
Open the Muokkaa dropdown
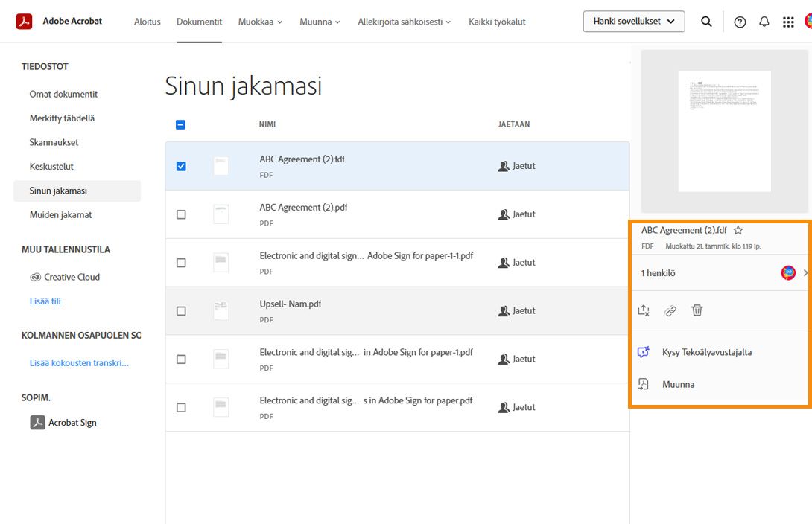tap(259, 22)
